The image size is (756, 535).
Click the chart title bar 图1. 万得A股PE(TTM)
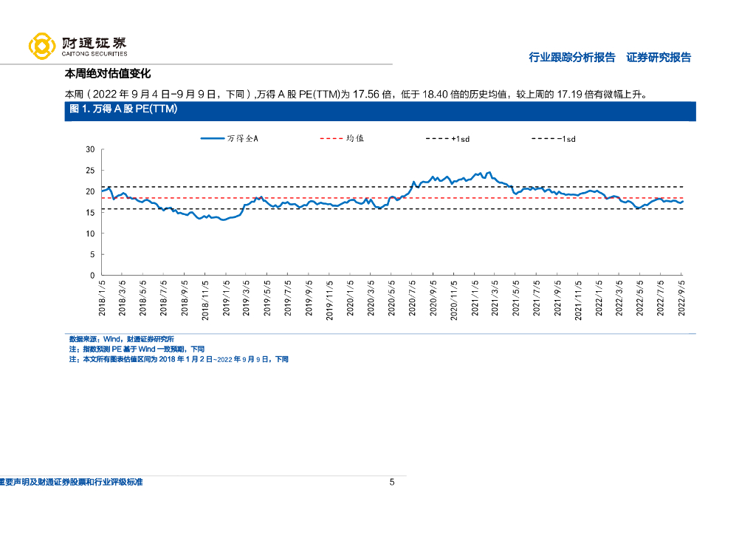[x=380, y=111]
